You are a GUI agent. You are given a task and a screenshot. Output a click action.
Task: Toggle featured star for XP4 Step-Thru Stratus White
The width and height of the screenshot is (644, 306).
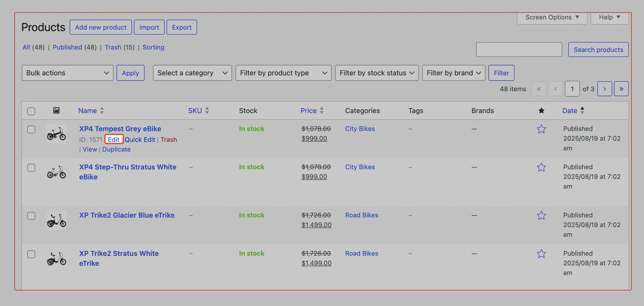click(541, 167)
